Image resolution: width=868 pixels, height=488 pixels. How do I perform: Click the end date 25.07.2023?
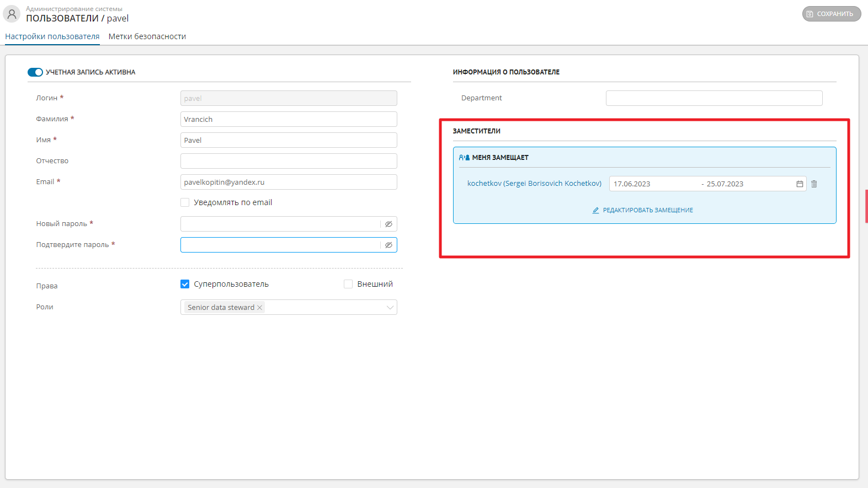(725, 184)
